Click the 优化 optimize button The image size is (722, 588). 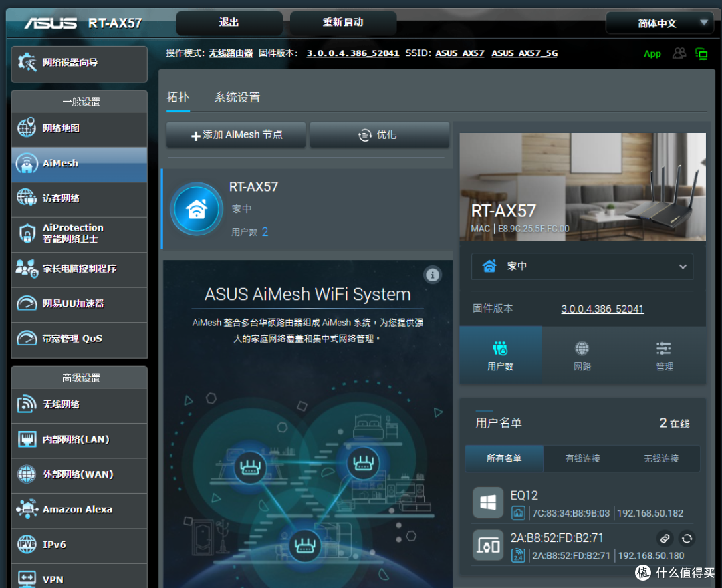pyautogui.click(x=380, y=135)
